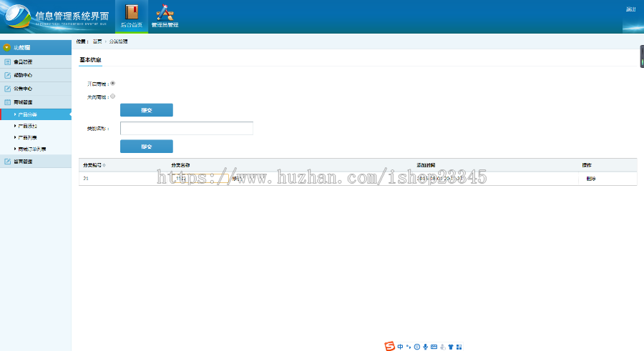644x351 pixels.
Task: Click the 留言管理 edit icon
Action: click(7, 162)
